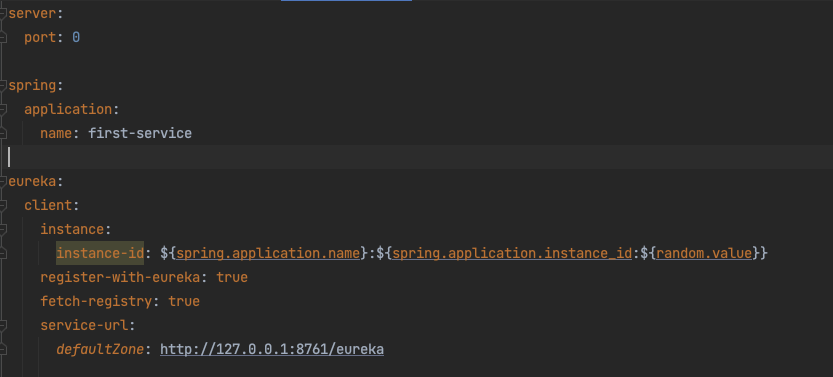
Task: Click the spring.application.instance_id placeholder reference
Action: tap(512, 253)
